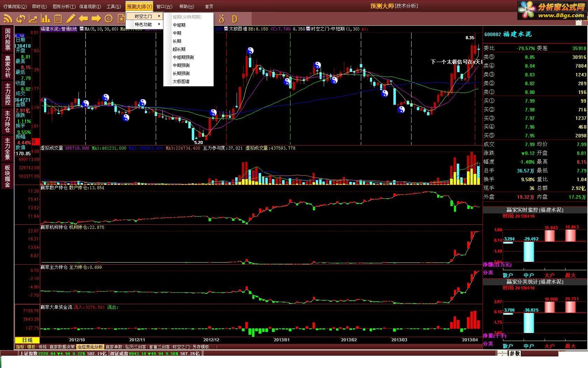Click the 参数 button at bottom right
The image size is (588, 368).
(x=515, y=353)
